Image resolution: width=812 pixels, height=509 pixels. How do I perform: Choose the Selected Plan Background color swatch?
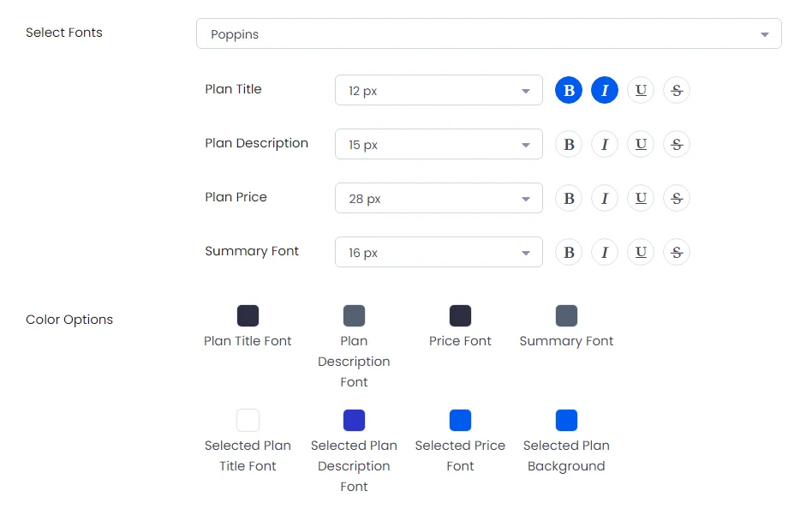(x=566, y=420)
